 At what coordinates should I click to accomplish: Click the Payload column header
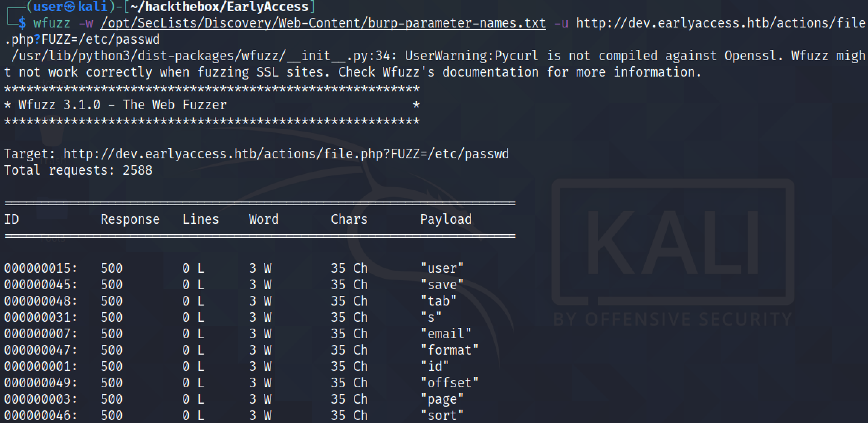(446, 219)
